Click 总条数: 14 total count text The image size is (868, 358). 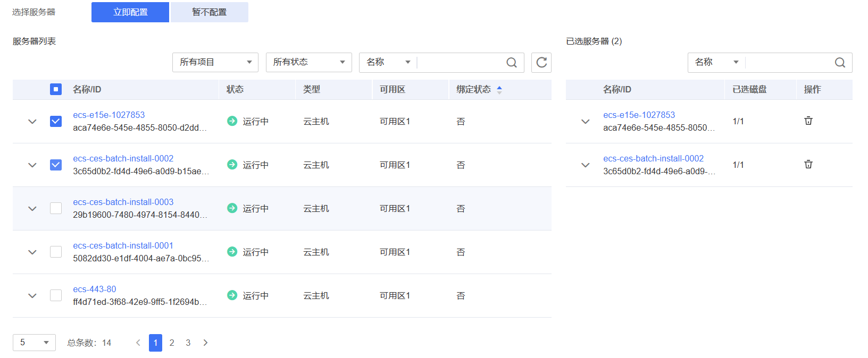pyautogui.click(x=89, y=343)
